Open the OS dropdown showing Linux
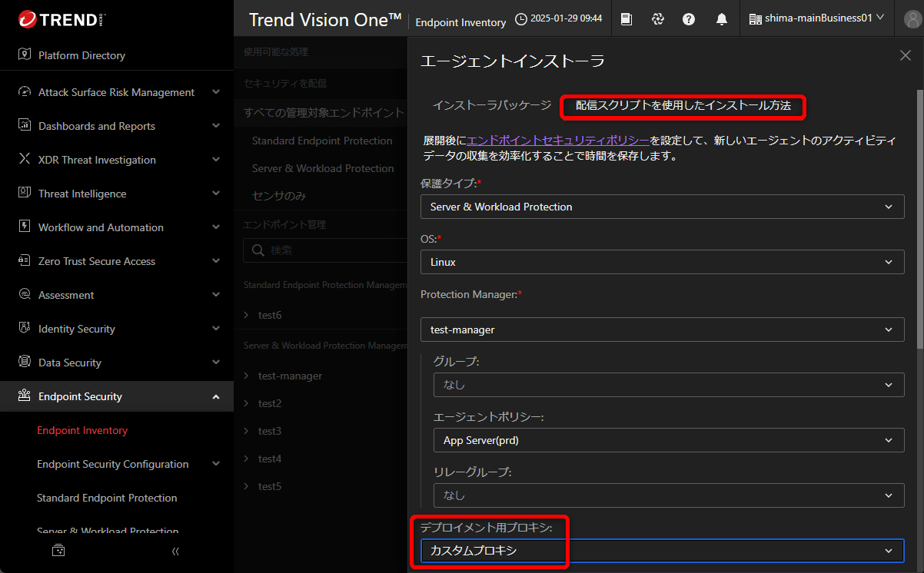 [662, 262]
